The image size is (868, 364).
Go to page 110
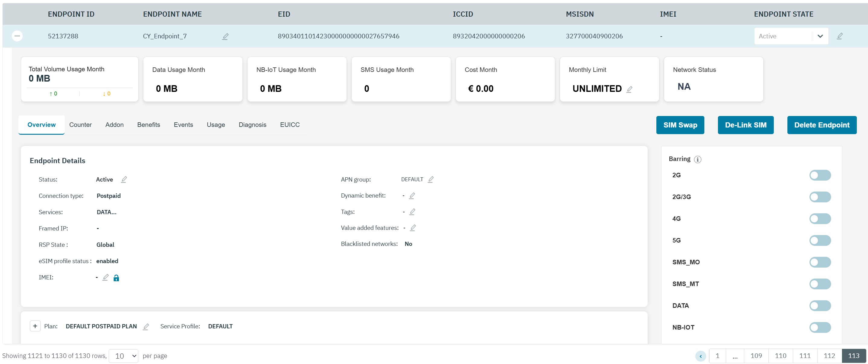(x=780, y=356)
